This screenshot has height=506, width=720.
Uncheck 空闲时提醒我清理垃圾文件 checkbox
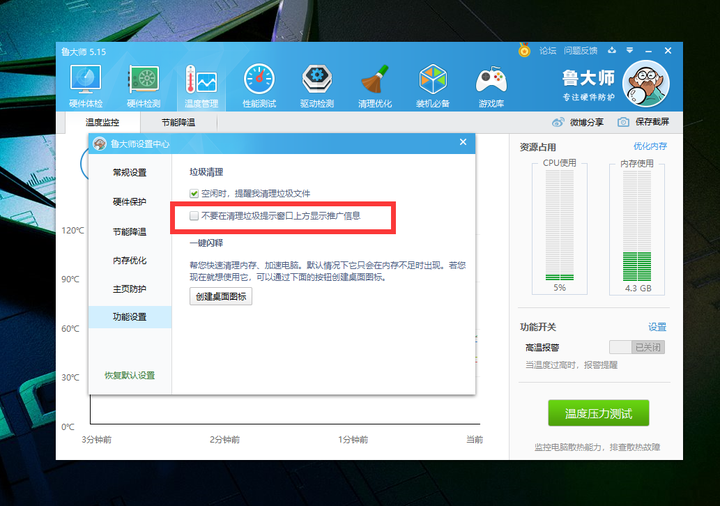click(194, 194)
